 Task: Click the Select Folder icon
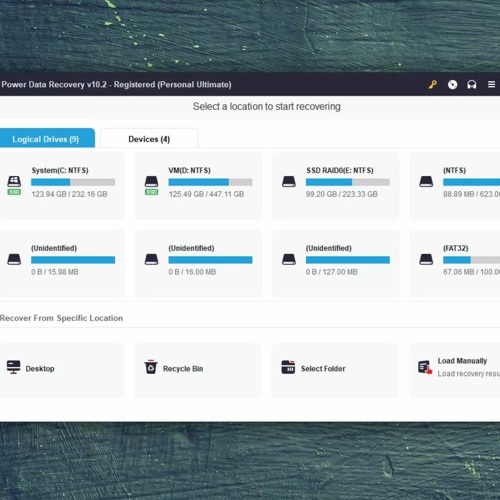(x=288, y=367)
